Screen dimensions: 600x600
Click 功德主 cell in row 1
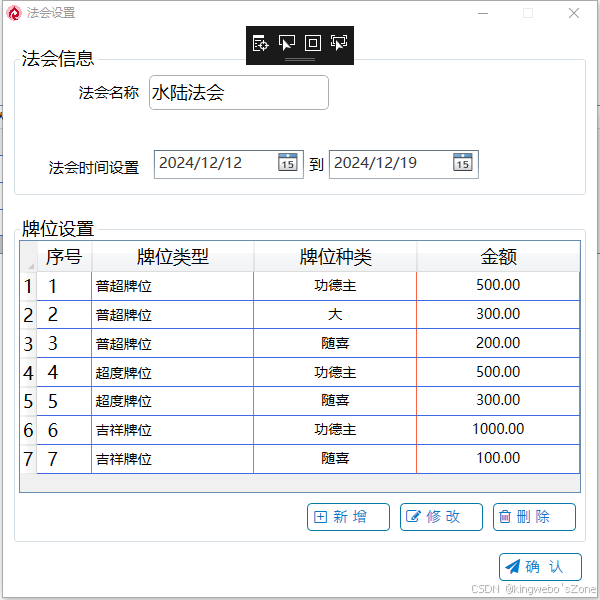pos(335,286)
